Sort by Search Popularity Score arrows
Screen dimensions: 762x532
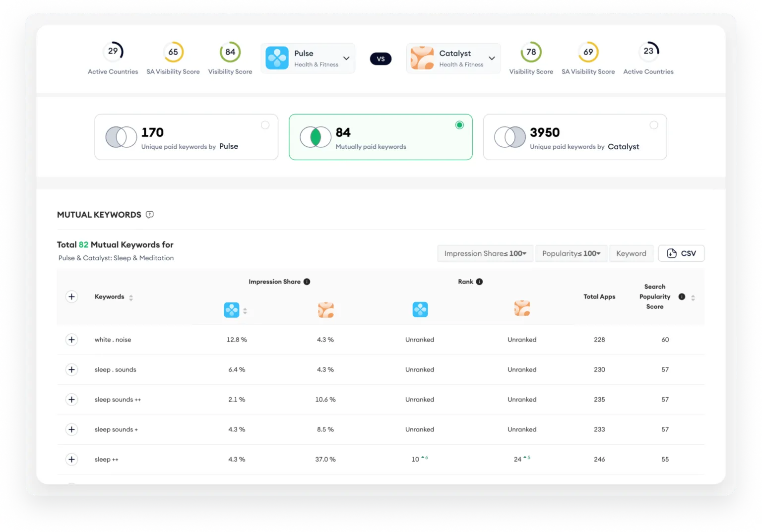coord(693,297)
